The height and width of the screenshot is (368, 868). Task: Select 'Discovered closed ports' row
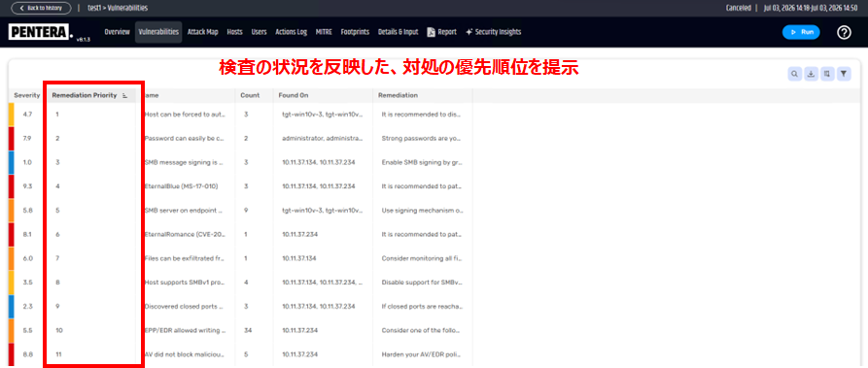point(184,306)
